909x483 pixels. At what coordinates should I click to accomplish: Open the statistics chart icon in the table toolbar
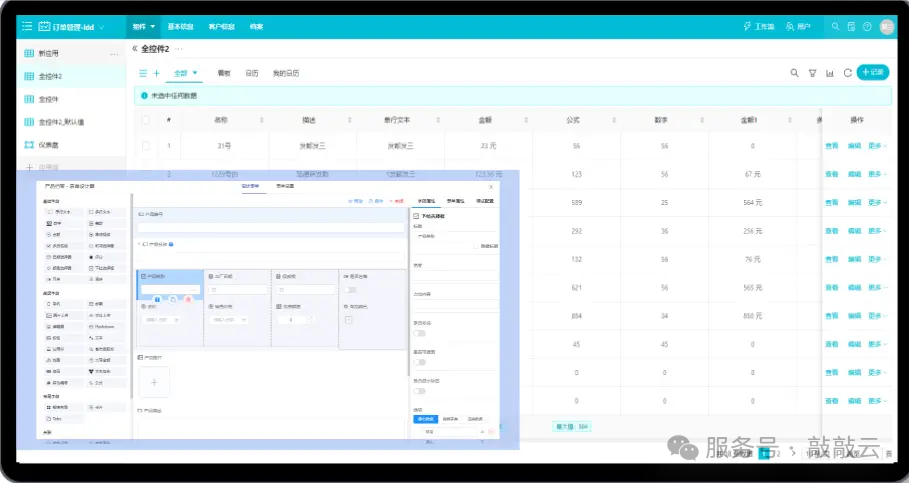click(x=830, y=73)
